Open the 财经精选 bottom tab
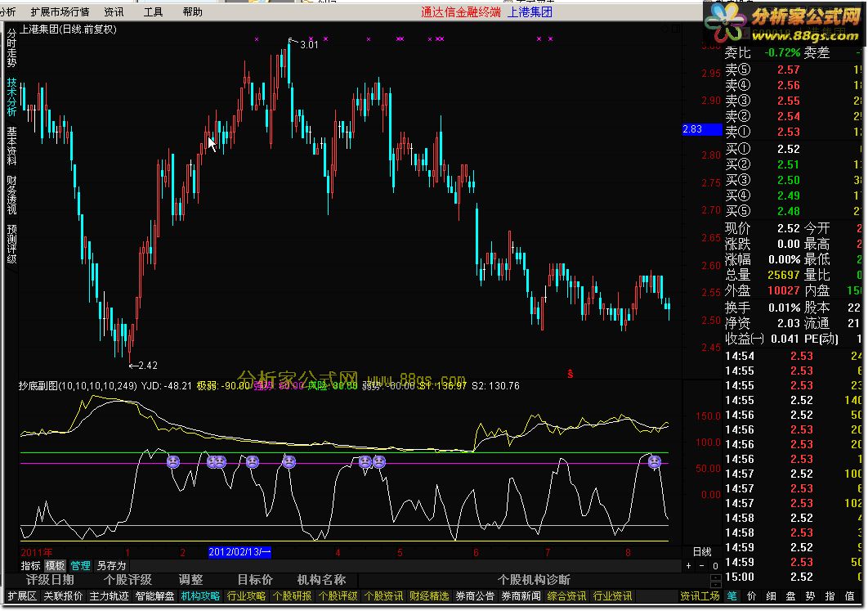The width and height of the screenshot is (868, 611). click(430, 596)
